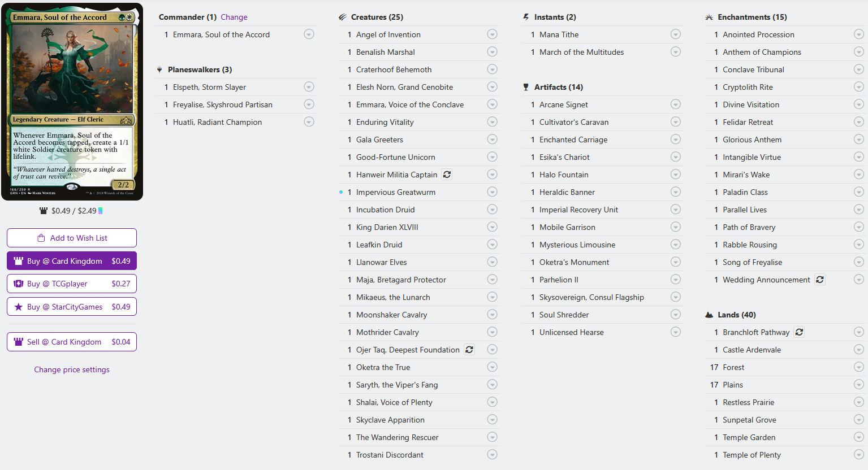Click the Card Kingdom crown icon beside the price
Image resolution: width=868 pixels, height=470 pixels.
[x=44, y=211]
